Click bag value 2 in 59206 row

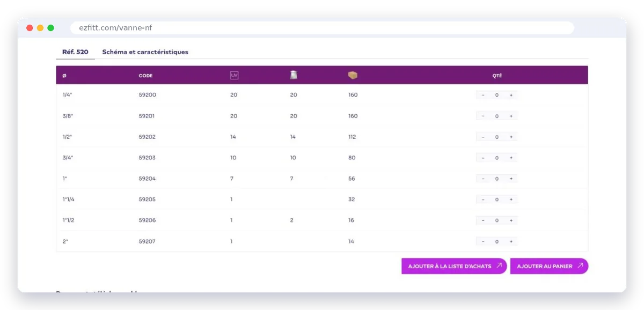tap(291, 220)
